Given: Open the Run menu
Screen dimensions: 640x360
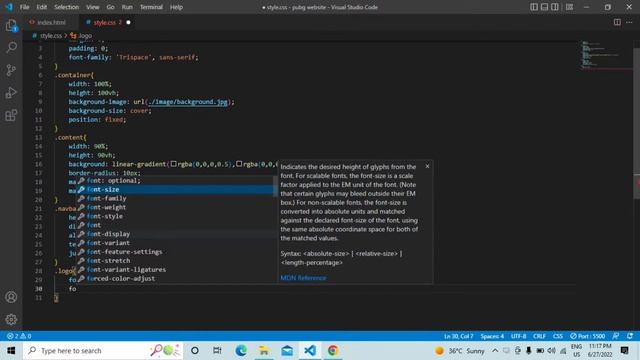Looking at the screenshot, I should (x=127, y=7).
